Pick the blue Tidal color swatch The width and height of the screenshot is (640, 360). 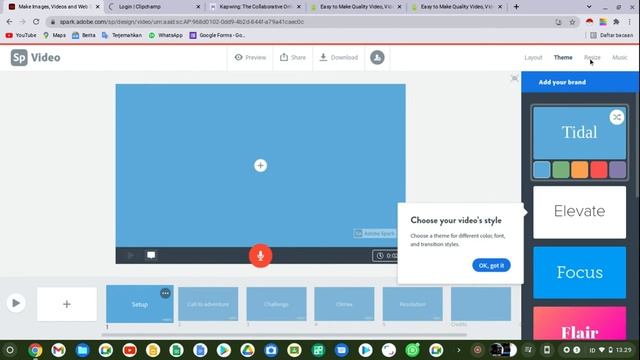pyautogui.click(x=542, y=170)
